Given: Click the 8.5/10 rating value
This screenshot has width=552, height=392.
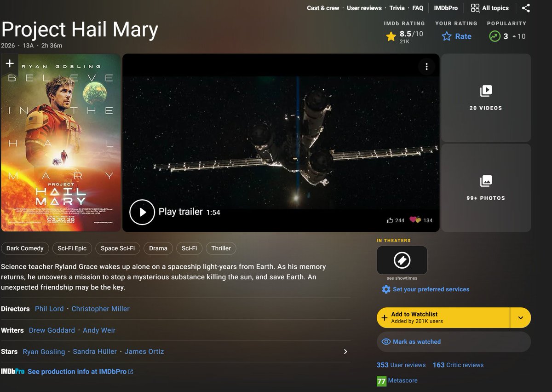Looking at the screenshot, I should click(x=411, y=34).
